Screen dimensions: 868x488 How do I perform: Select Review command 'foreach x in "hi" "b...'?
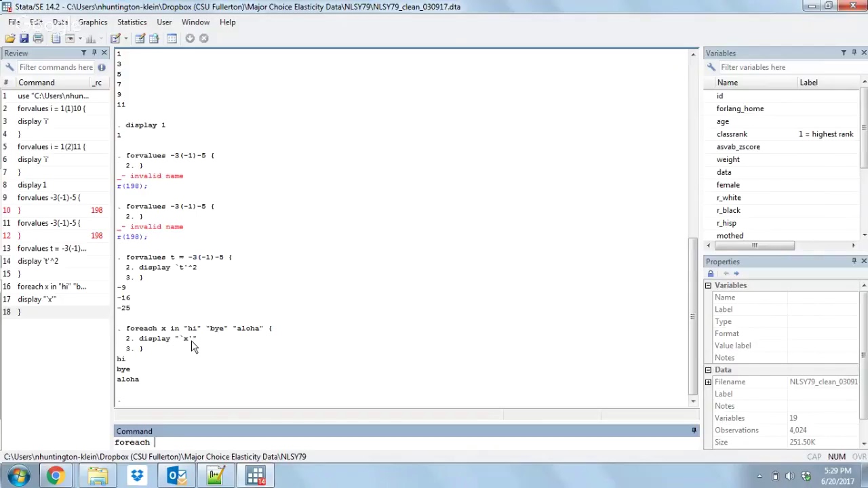click(55, 287)
